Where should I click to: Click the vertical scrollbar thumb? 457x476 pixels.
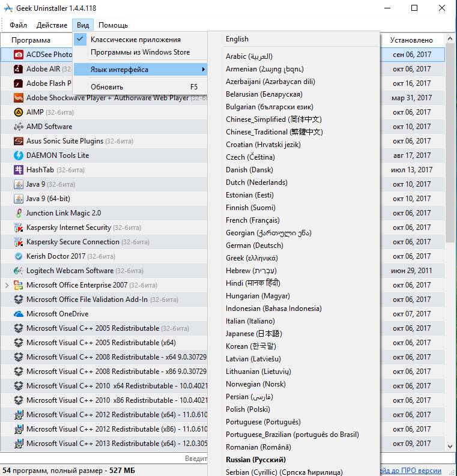[x=450, y=143]
